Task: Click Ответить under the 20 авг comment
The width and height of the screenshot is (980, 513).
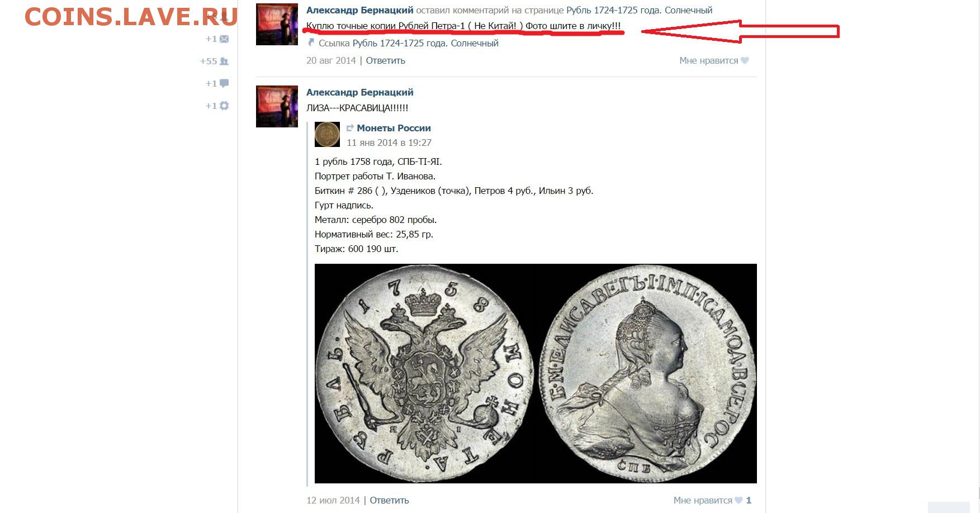Action: (x=385, y=60)
